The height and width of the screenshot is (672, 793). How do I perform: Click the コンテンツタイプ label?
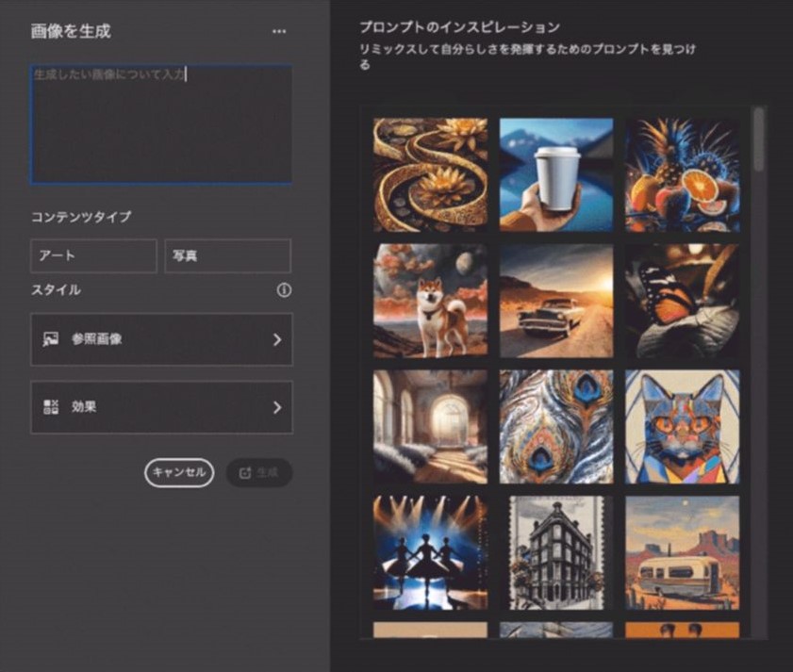(x=81, y=217)
